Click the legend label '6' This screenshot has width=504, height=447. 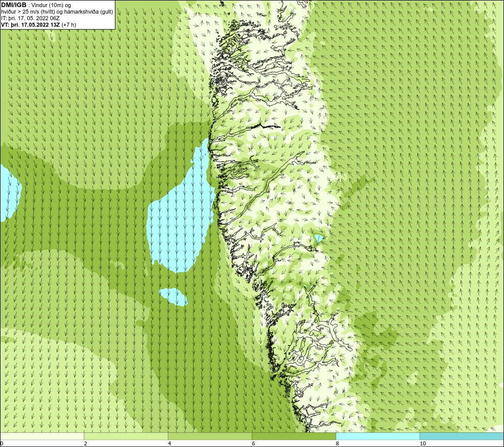tap(254, 443)
